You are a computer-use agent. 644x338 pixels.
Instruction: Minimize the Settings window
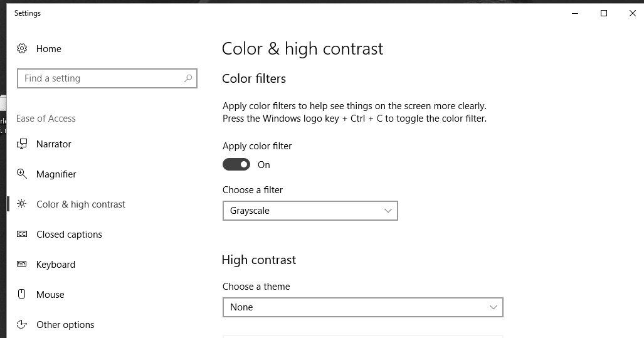[x=575, y=13]
